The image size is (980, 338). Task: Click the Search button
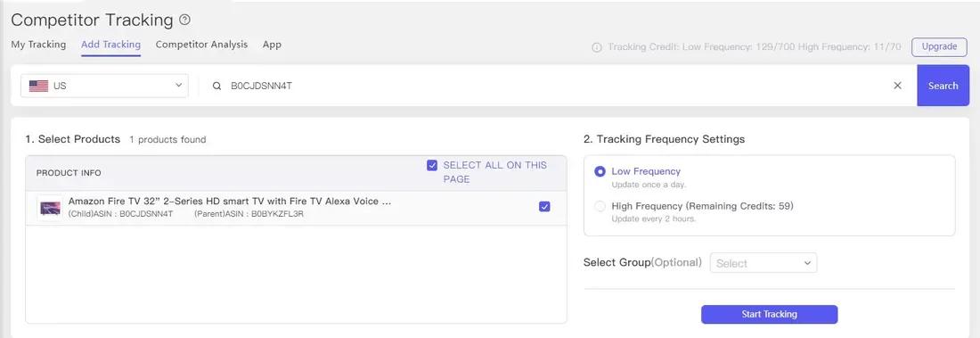943,86
